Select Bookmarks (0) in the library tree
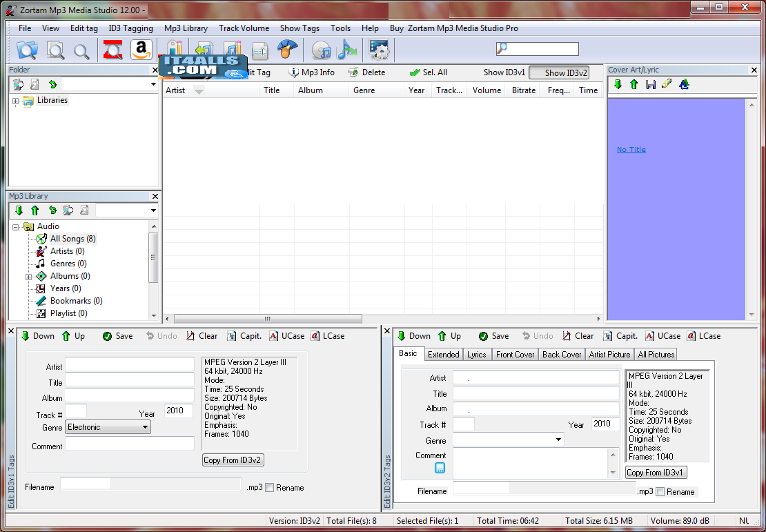The width and height of the screenshot is (766, 532). [x=76, y=301]
